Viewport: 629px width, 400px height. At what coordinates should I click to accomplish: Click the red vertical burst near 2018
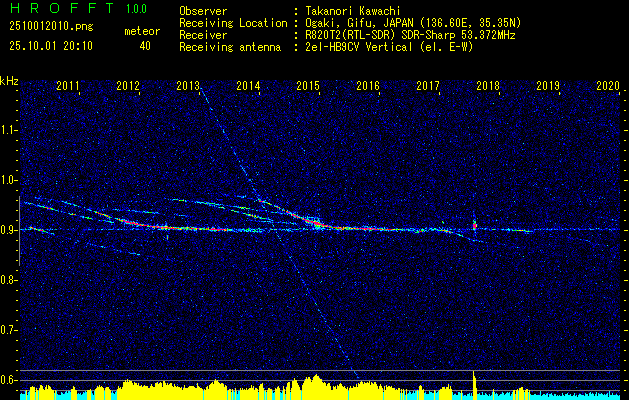coord(475,224)
